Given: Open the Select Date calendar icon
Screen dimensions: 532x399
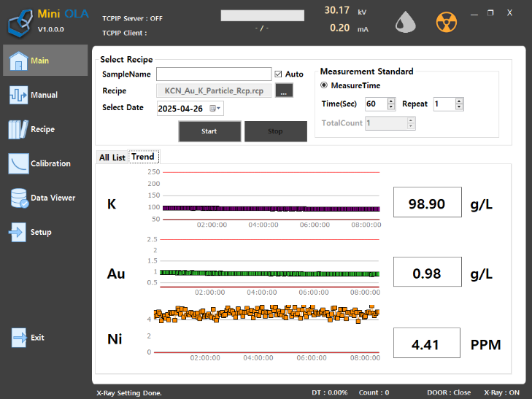Looking at the screenshot, I should 213,109.
